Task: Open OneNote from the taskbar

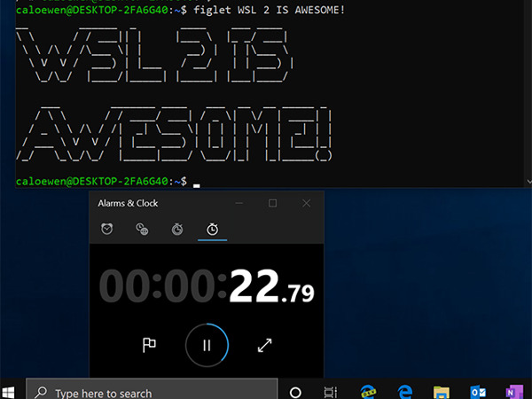Action: (512, 392)
